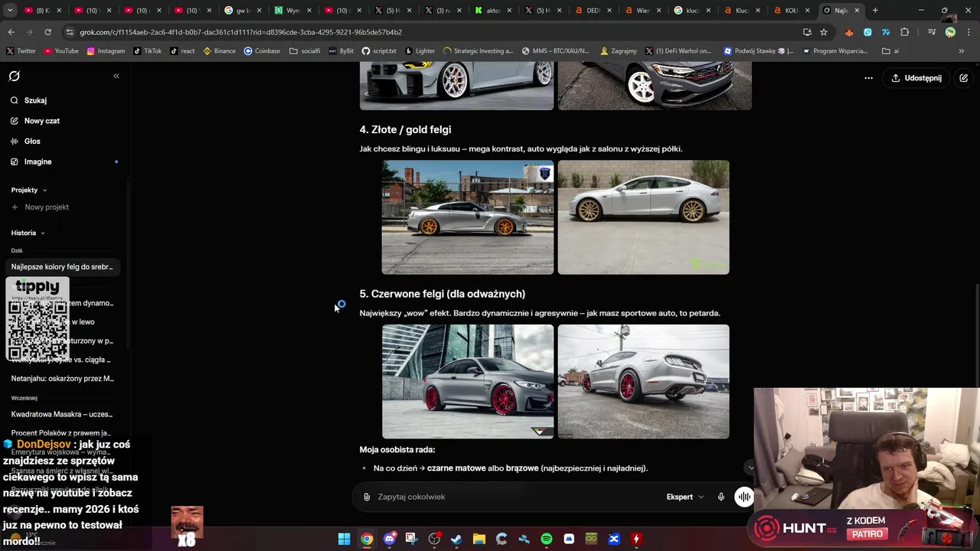This screenshot has height=551, width=980.
Task: Click the Grok logo in the sidebar
Action: click(x=14, y=76)
